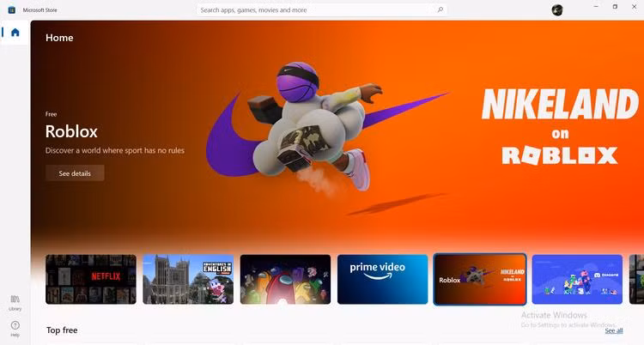
Task: Select the Prime Video thumbnail
Action: point(382,279)
